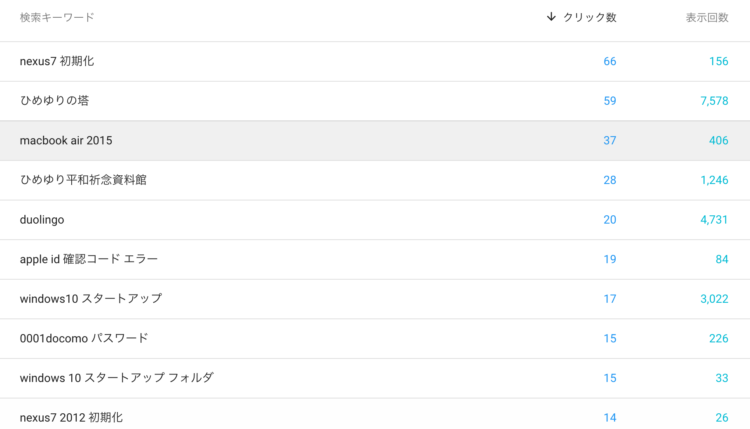Open the duolingo query row
Viewport: 750px width, 429px height.
pos(375,220)
